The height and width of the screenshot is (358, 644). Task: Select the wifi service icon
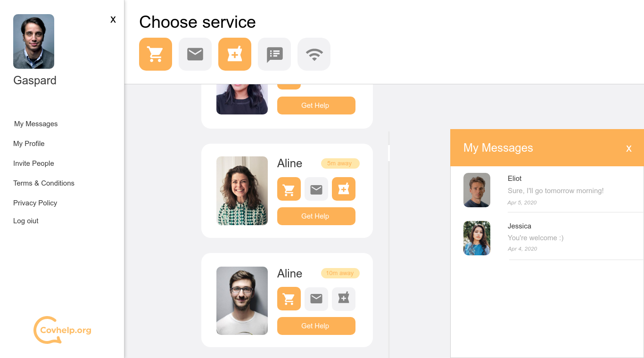click(x=314, y=54)
